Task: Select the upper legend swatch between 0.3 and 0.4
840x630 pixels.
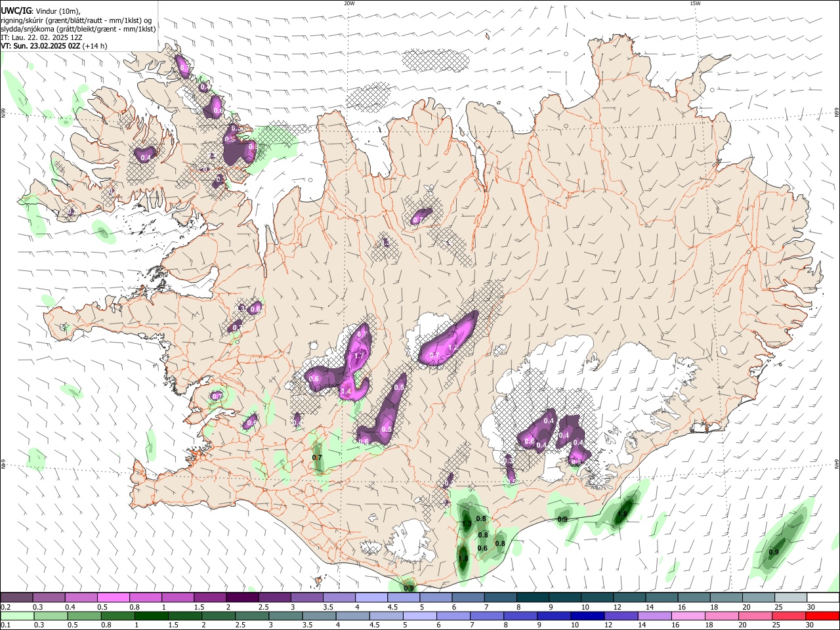Action: (49, 598)
